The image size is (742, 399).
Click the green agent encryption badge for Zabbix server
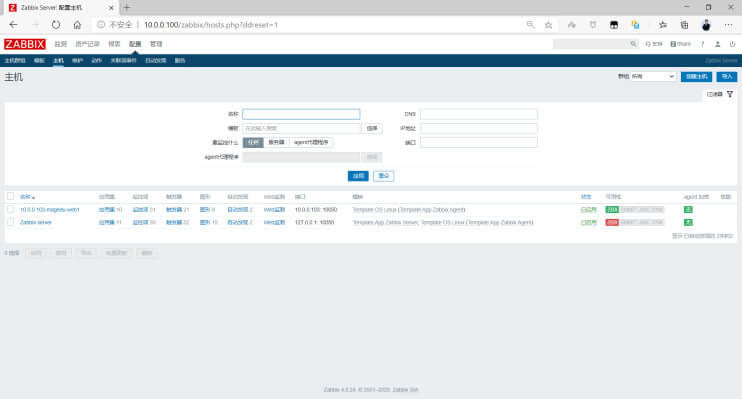(689, 222)
